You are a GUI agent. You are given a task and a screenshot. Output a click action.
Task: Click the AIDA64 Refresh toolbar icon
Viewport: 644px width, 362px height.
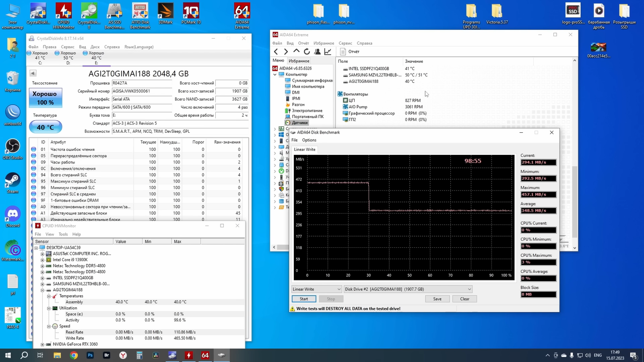307,51
